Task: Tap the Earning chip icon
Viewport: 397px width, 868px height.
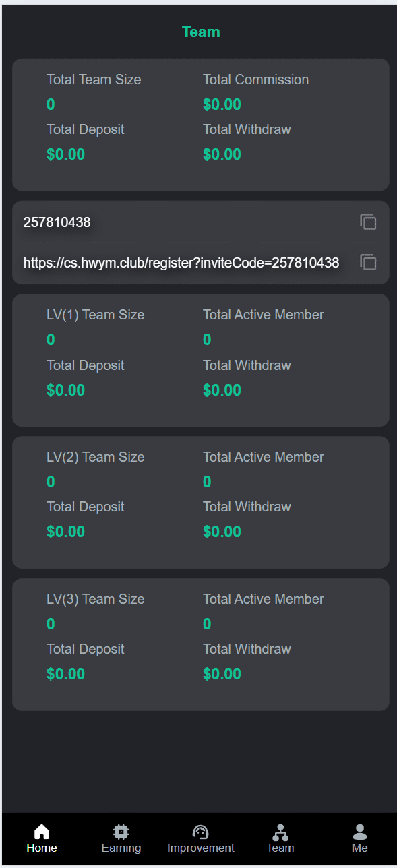Action: (x=121, y=832)
